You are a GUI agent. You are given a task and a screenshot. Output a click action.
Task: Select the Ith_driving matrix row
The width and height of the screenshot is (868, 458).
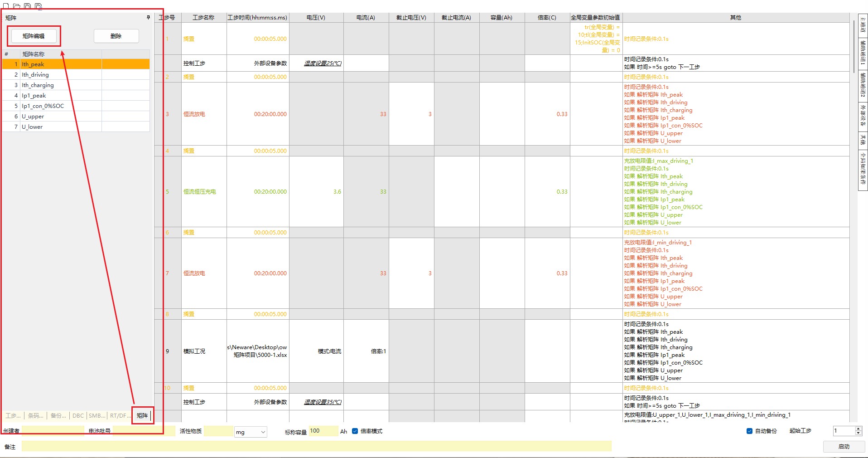(x=35, y=75)
